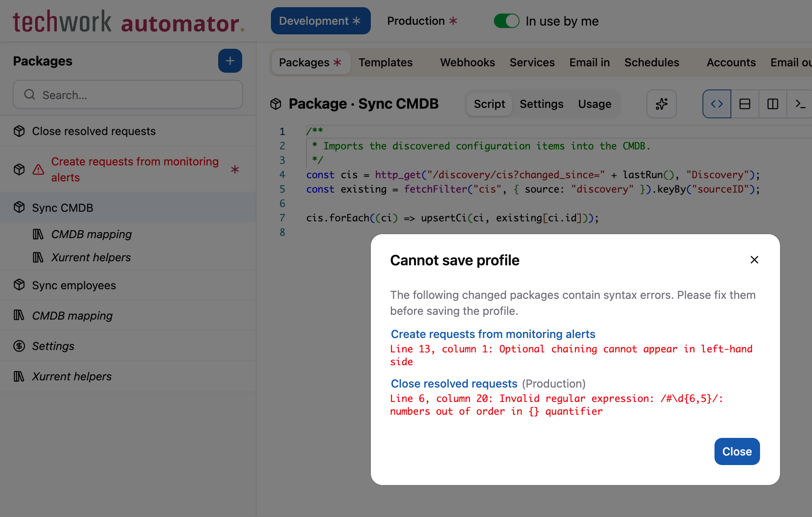Click the package icon beside Close resolved requests
This screenshot has width=812, height=517.
[19, 131]
